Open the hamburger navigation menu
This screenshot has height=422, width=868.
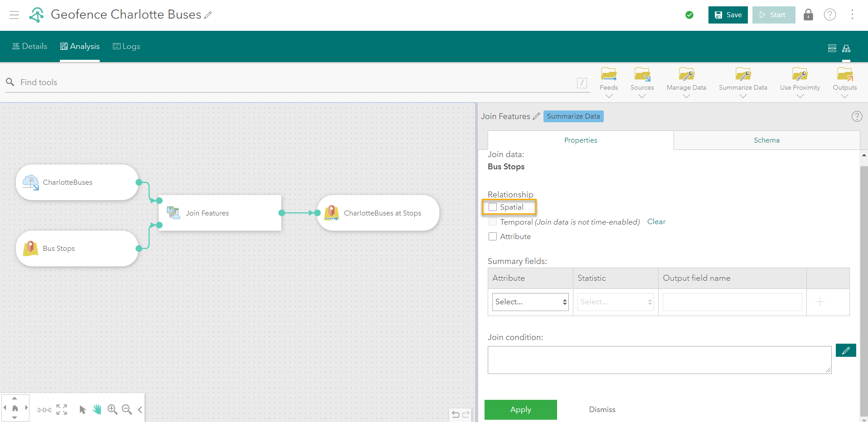(x=15, y=15)
